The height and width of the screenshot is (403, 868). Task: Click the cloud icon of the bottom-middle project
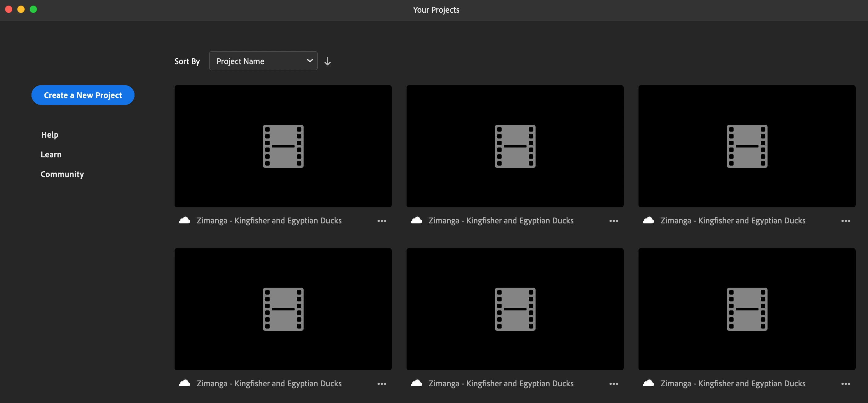click(416, 384)
